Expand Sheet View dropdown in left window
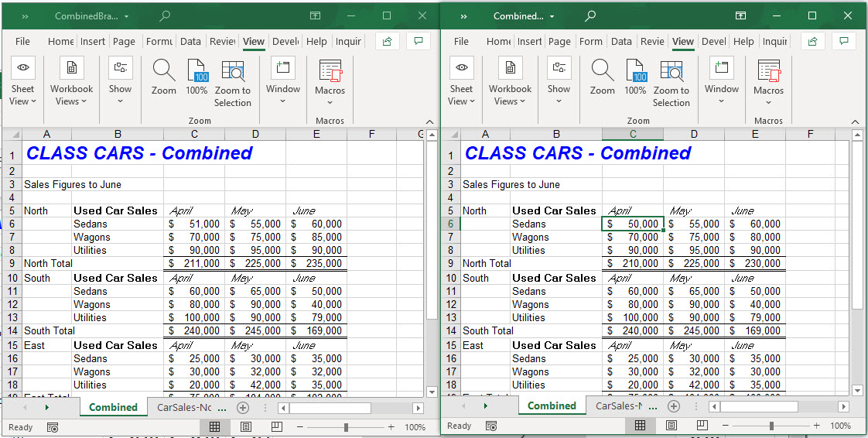This screenshot has height=438, width=868. coord(22,80)
